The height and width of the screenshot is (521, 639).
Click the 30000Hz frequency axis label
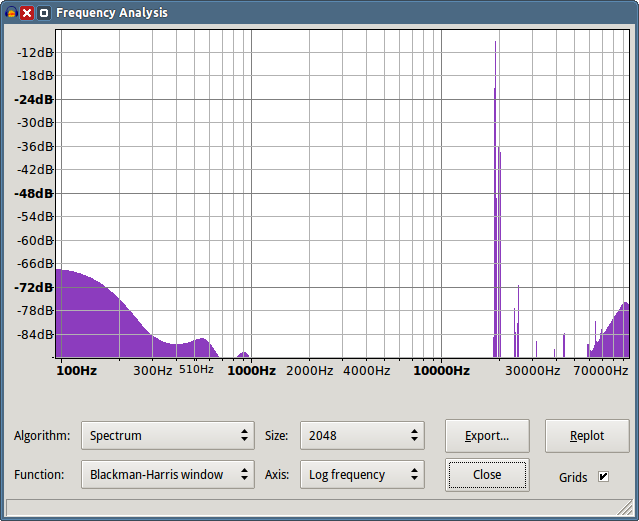point(533,371)
